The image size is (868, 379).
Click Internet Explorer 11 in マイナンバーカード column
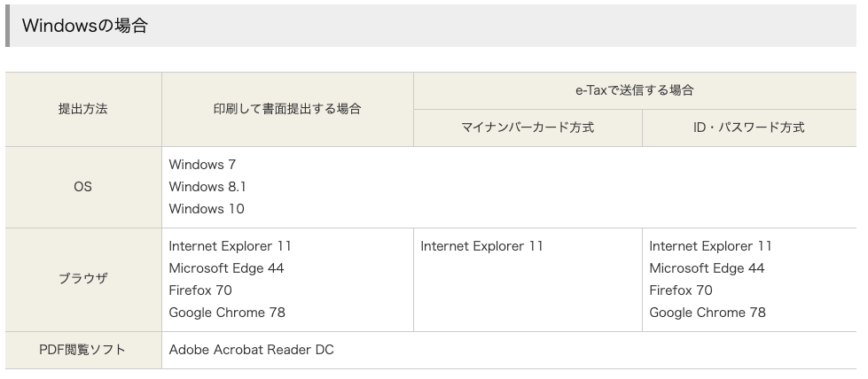pos(481,246)
